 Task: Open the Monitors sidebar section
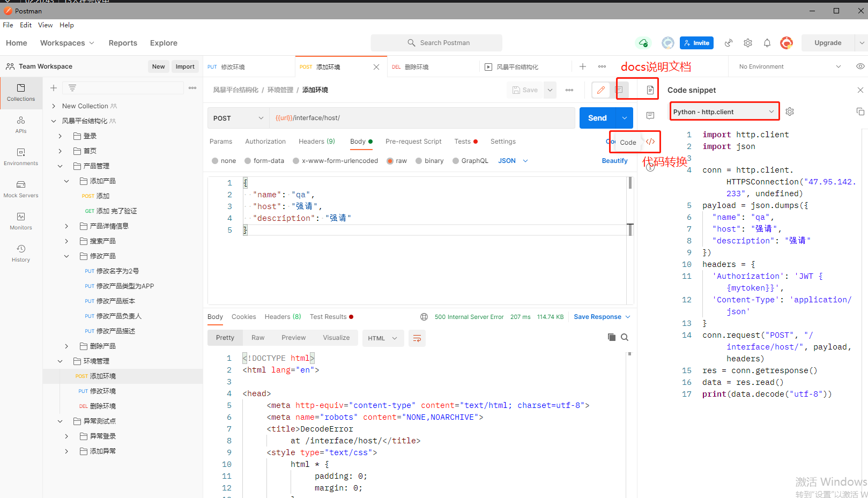(x=21, y=221)
